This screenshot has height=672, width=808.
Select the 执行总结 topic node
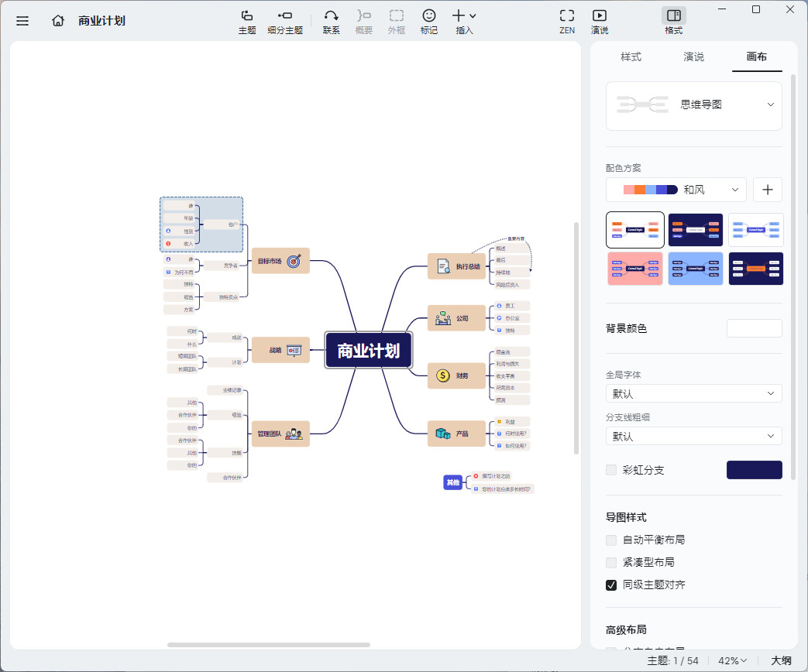pos(456,266)
